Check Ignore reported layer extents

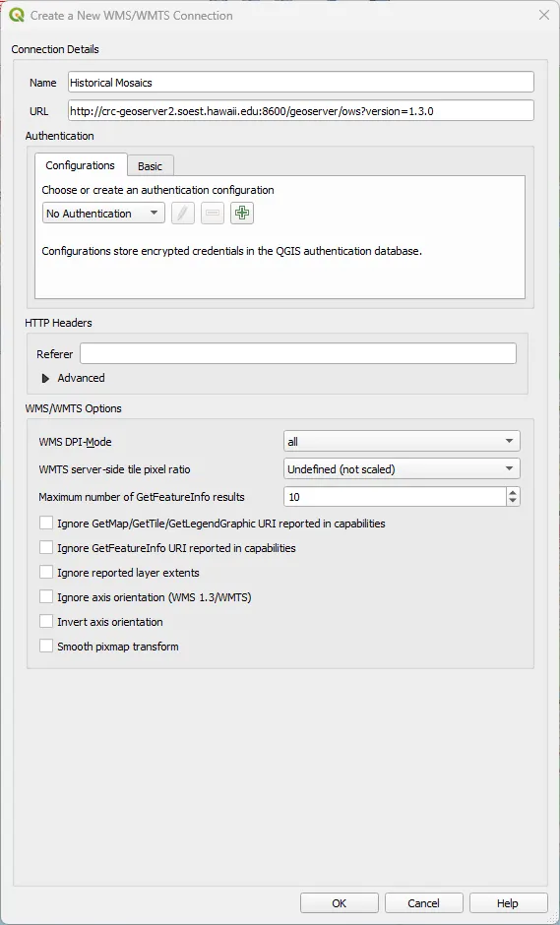pos(46,573)
